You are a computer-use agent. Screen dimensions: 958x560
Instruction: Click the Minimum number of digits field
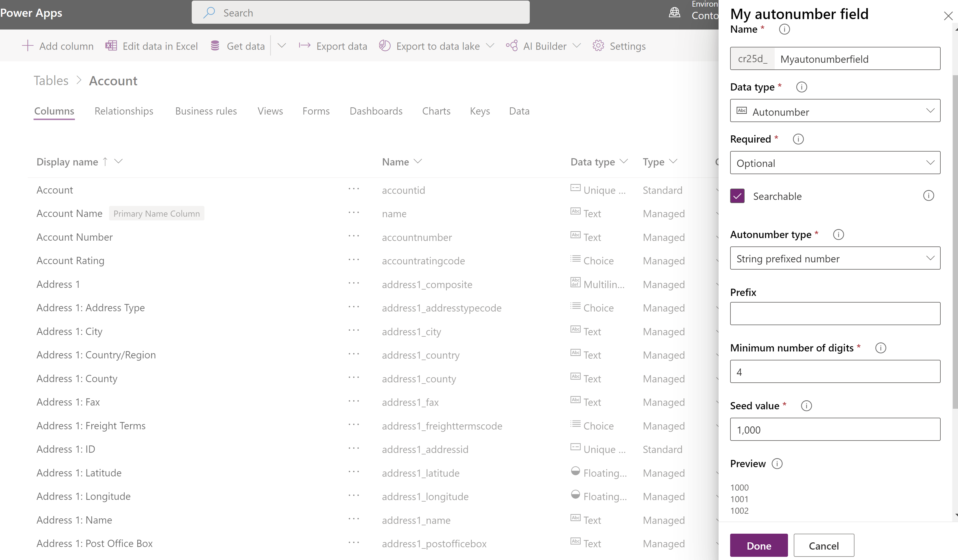(x=835, y=371)
